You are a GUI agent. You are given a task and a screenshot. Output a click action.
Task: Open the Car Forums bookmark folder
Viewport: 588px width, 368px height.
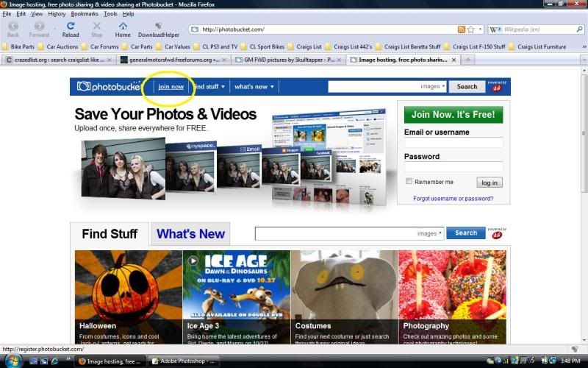100,47
